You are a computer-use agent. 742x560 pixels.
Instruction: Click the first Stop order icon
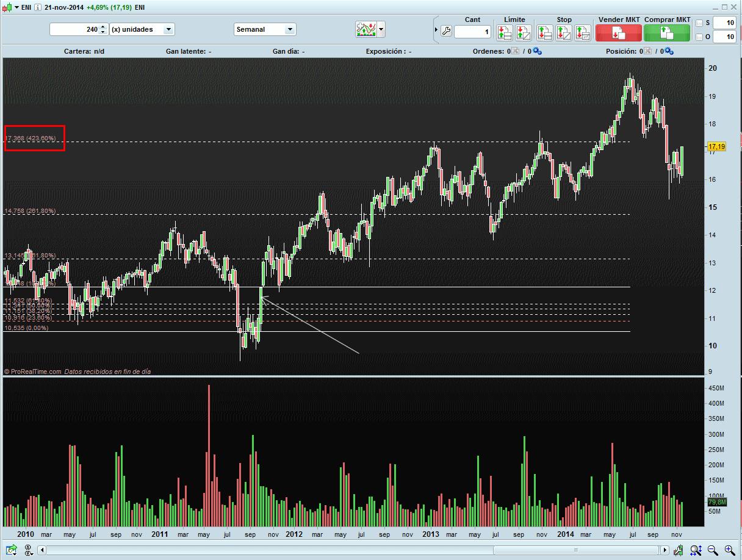[544, 32]
